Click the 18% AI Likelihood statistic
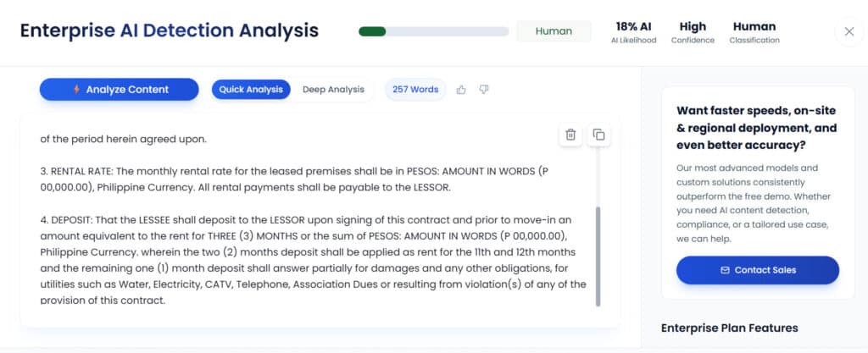 click(x=633, y=32)
